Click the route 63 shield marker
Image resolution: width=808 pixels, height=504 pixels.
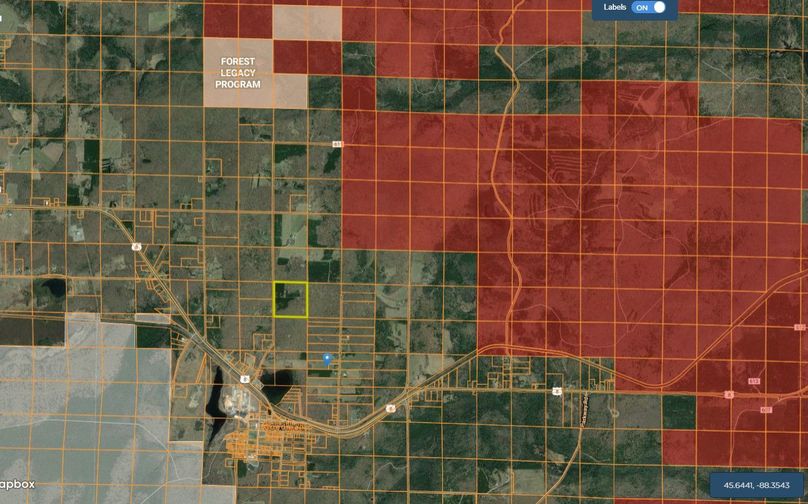tap(337, 145)
